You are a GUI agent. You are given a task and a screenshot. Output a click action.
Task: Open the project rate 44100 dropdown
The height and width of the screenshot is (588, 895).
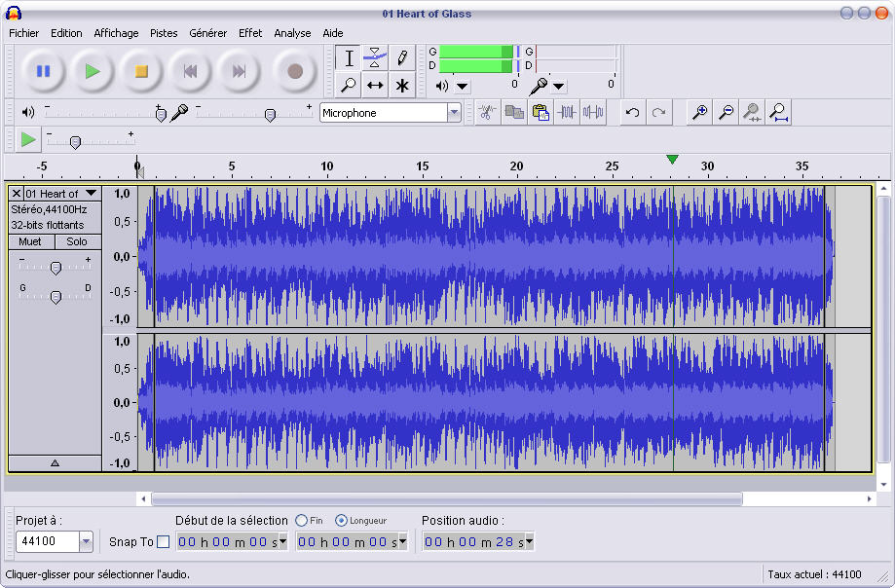click(86, 541)
